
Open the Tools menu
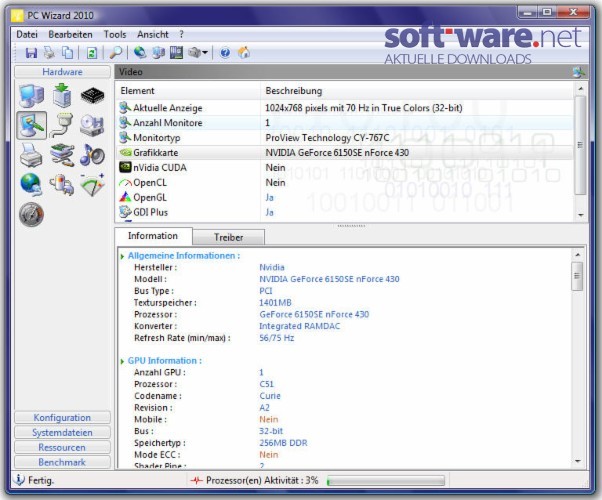[115, 35]
